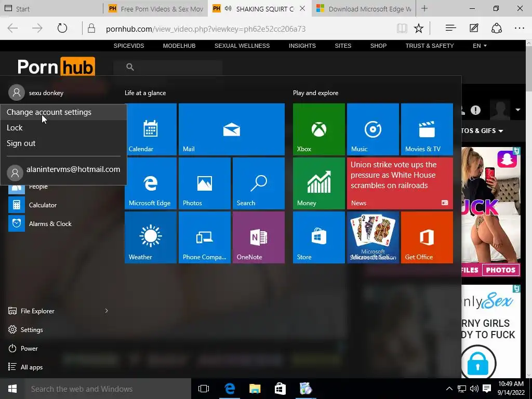Click the TRUST & SAFETY link
The width and height of the screenshot is (532, 399).
pyautogui.click(x=430, y=46)
